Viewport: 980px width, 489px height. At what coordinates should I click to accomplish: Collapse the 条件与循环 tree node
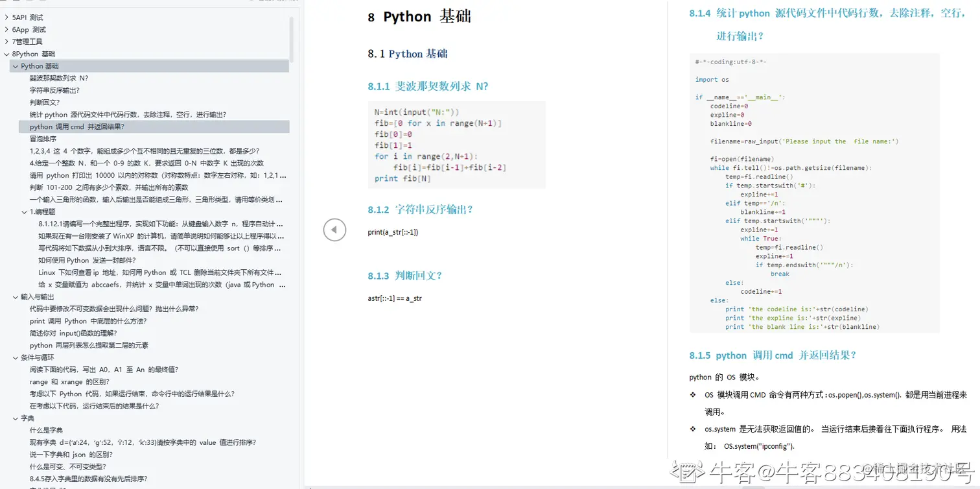(16, 357)
